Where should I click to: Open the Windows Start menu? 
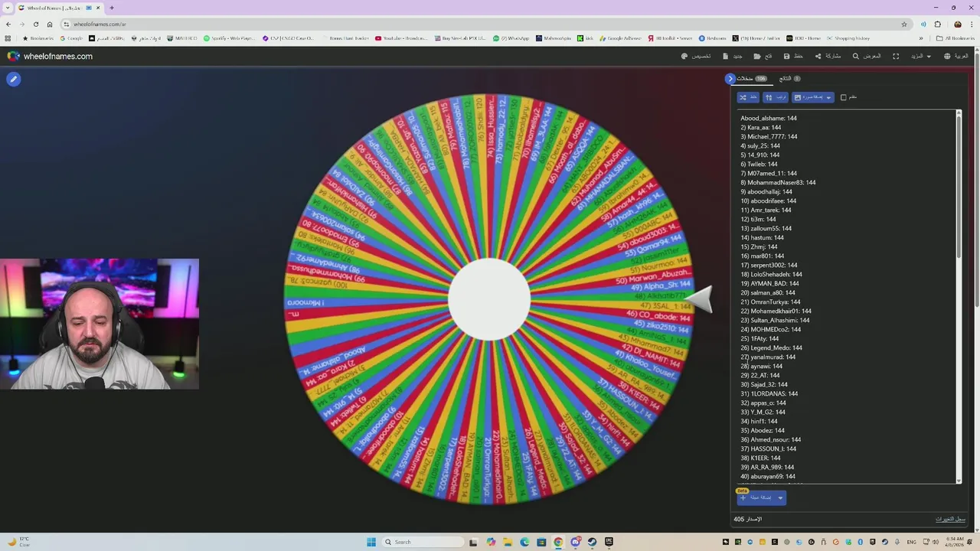click(371, 542)
